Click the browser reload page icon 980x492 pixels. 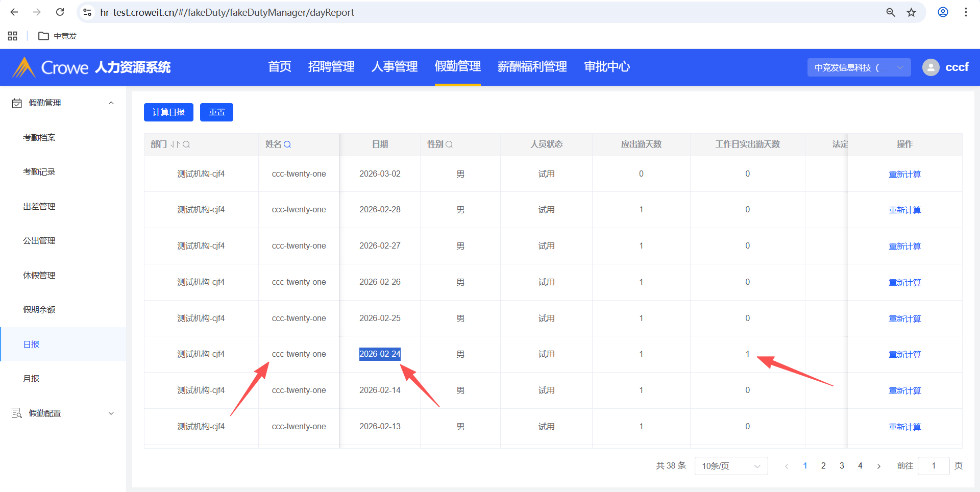tap(60, 12)
